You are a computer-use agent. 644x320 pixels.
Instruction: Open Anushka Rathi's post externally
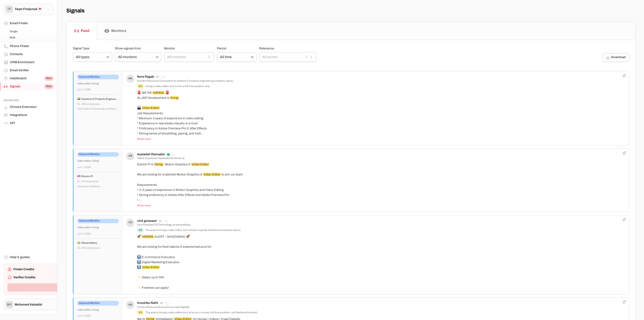click(x=624, y=302)
